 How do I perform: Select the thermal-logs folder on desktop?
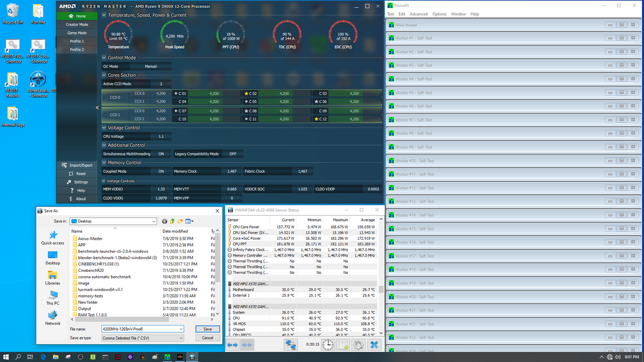(x=13, y=116)
